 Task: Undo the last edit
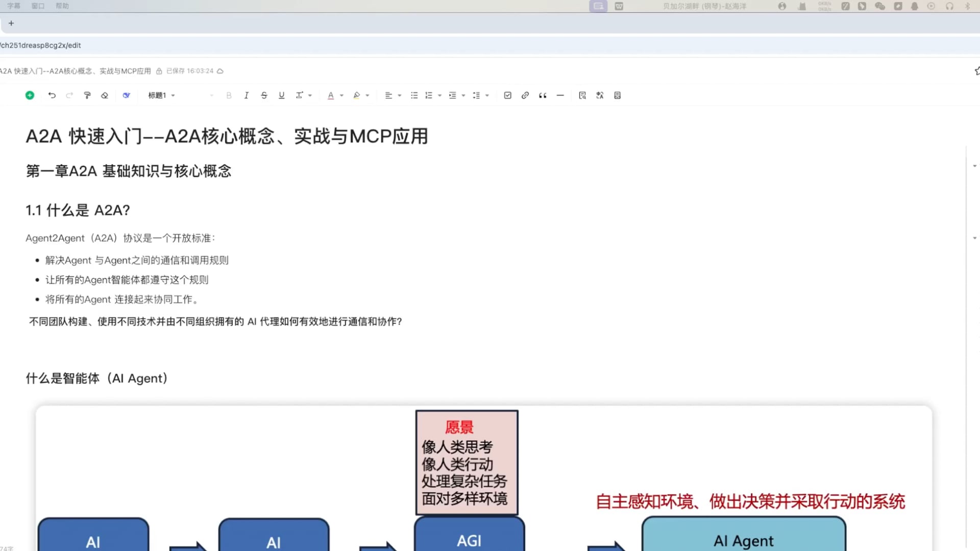pos(52,95)
